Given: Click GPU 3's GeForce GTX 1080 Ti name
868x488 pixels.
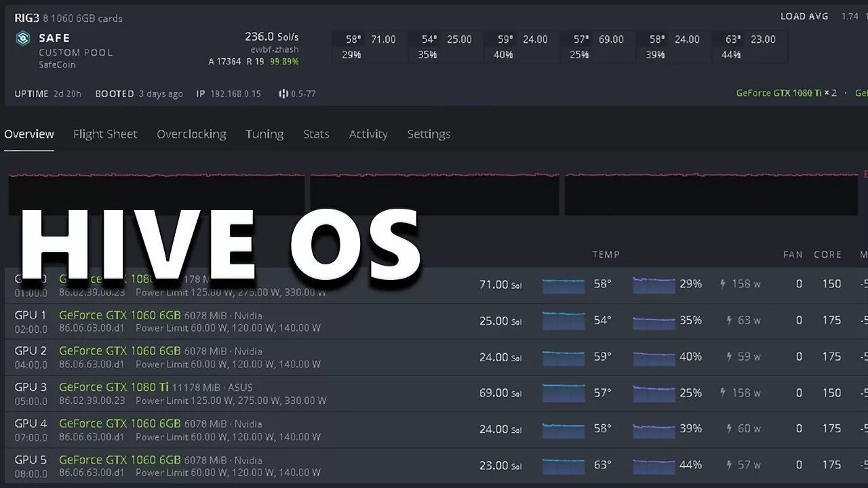Looking at the screenshot, I should pos(114,387).
